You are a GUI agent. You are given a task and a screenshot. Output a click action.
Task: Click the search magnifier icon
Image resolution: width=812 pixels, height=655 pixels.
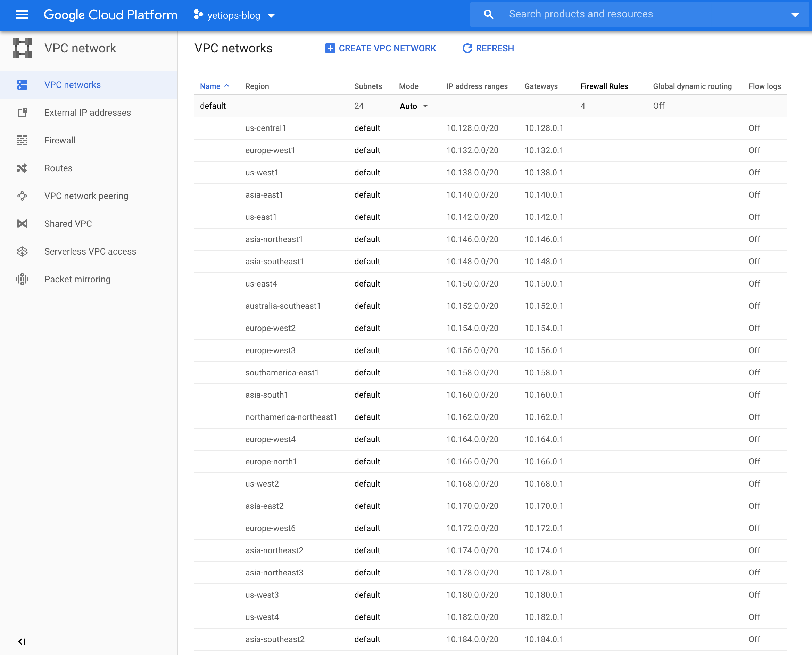488,14
